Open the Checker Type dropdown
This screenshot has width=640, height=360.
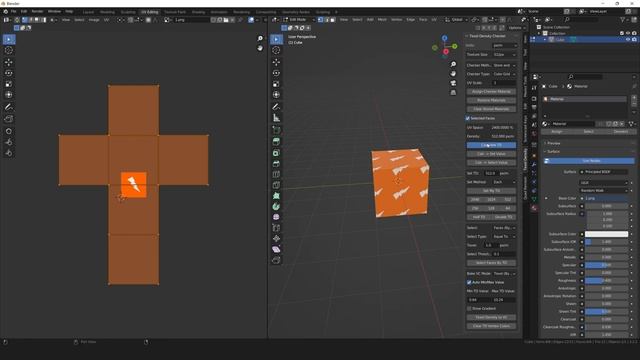pos(504,74)
